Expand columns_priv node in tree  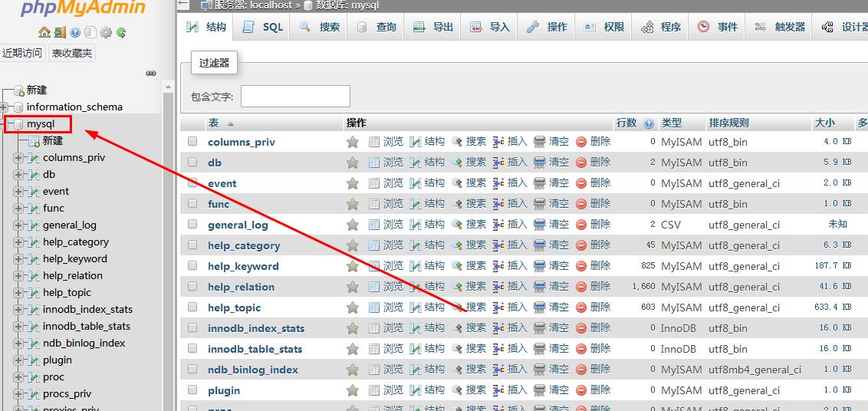18,158
